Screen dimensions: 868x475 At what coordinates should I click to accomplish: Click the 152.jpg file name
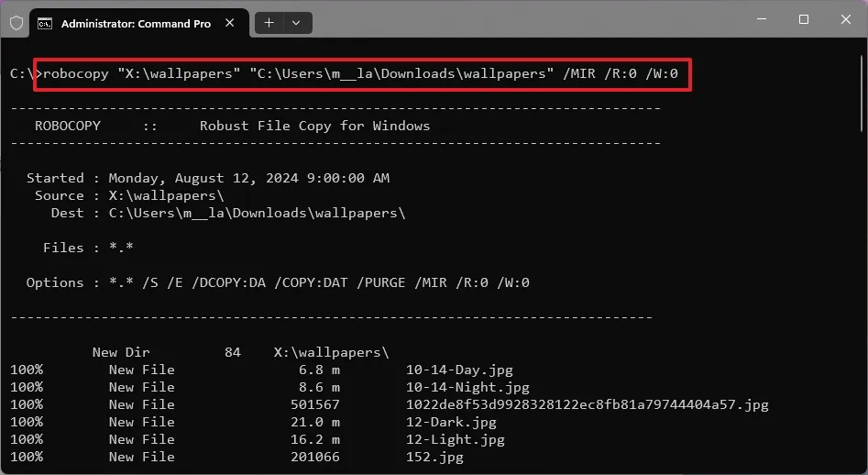point(434,458)
